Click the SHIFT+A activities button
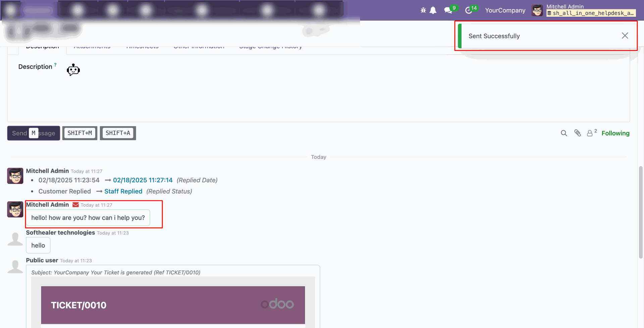Viewport: 644px width, 328px height. [118, 133]
